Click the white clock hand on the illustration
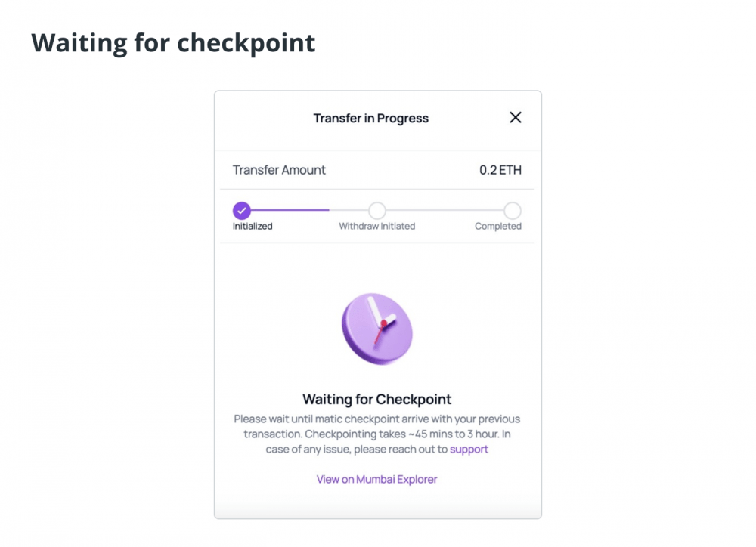The image size is (756, 547). pos(374,312)
